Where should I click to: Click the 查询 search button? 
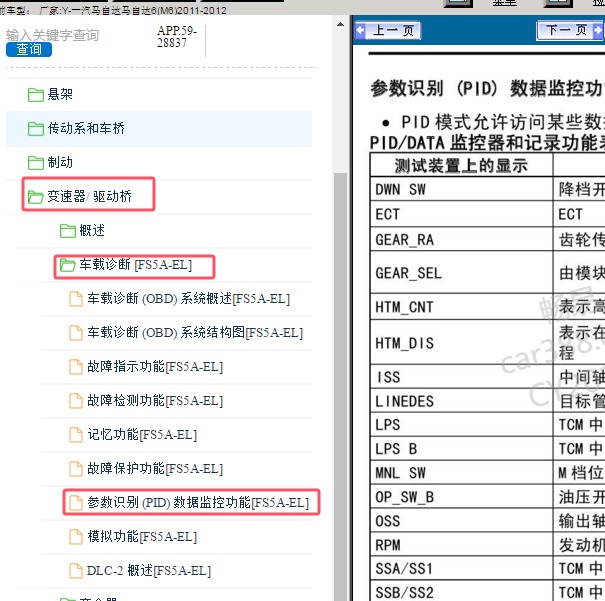[x=29, y=49]
